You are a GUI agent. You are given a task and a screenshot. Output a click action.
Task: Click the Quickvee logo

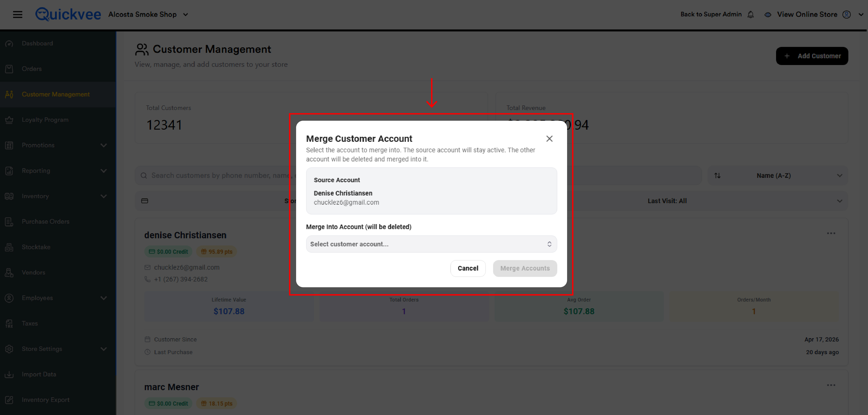coord(68,14)
